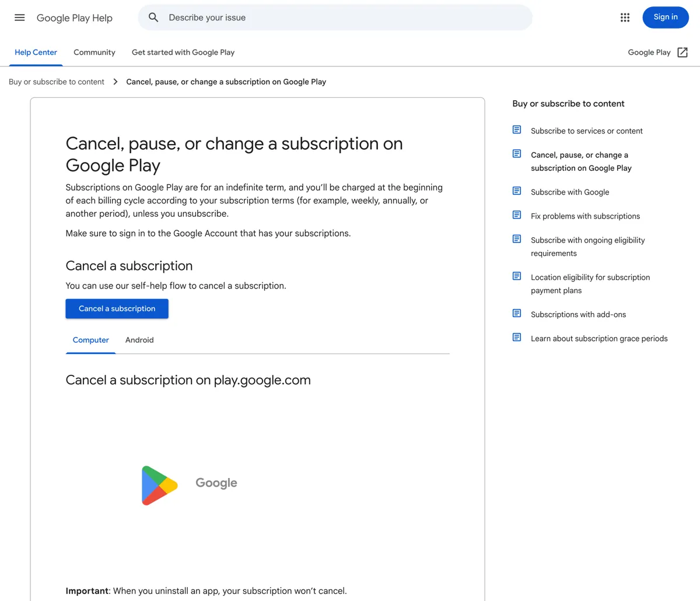Open Subscriptions with add-ons article
This screenshot has width=700, height=601.
click(x=578, y=315)
